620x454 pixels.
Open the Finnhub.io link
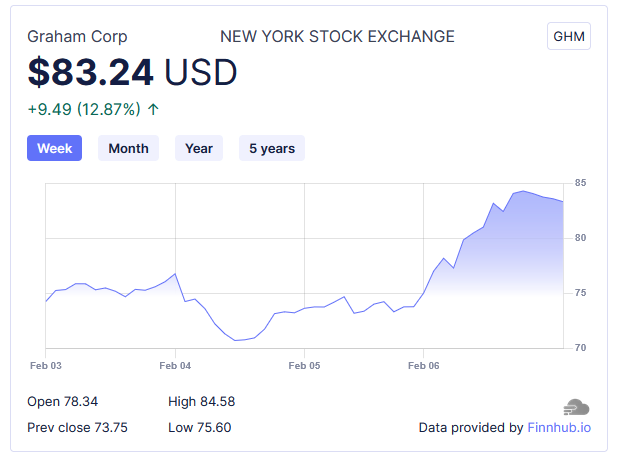pos(559,428)
